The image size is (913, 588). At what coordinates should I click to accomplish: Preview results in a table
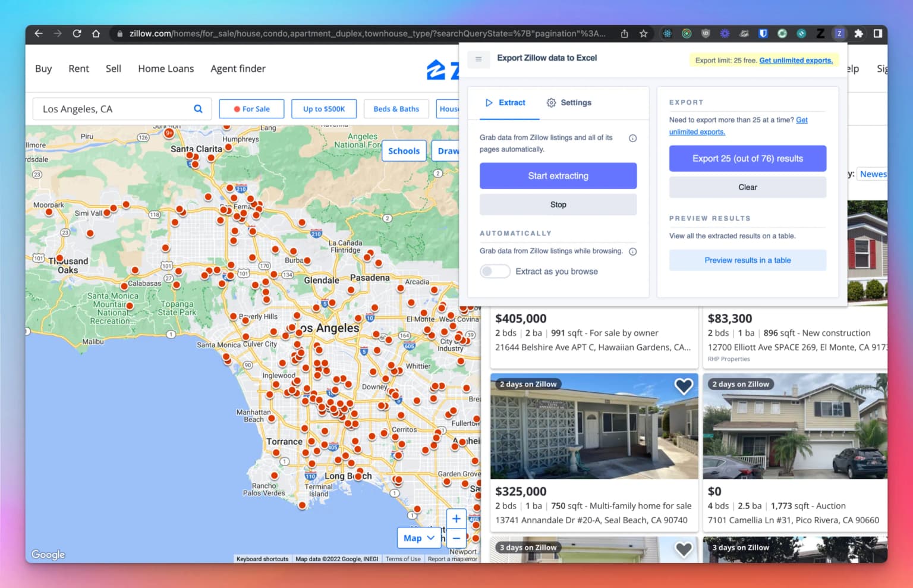[748, 260]
